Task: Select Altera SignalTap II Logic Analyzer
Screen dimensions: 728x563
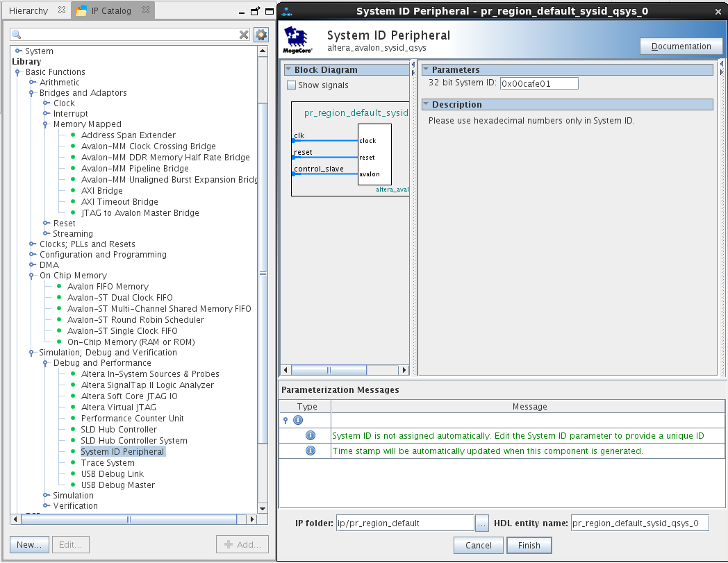Action: [147, 385]
